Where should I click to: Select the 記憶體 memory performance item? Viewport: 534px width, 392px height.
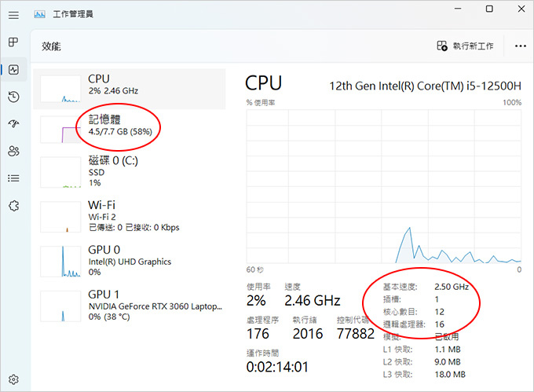(130, 130)
